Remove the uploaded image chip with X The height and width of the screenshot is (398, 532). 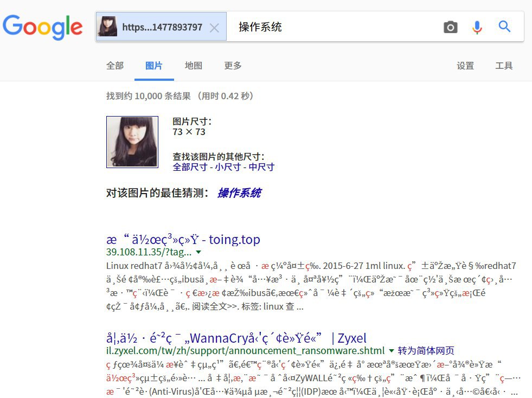click(214, 28)
